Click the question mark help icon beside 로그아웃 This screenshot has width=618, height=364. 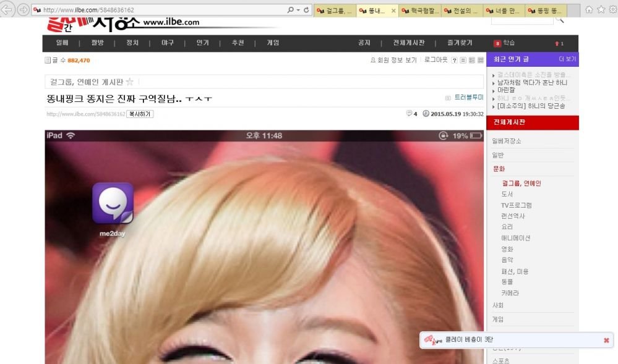coord(454,61)
